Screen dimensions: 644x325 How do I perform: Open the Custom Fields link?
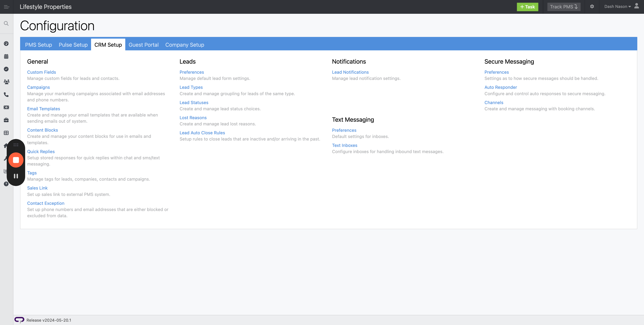pyautogui.click(x=41, y=72)
